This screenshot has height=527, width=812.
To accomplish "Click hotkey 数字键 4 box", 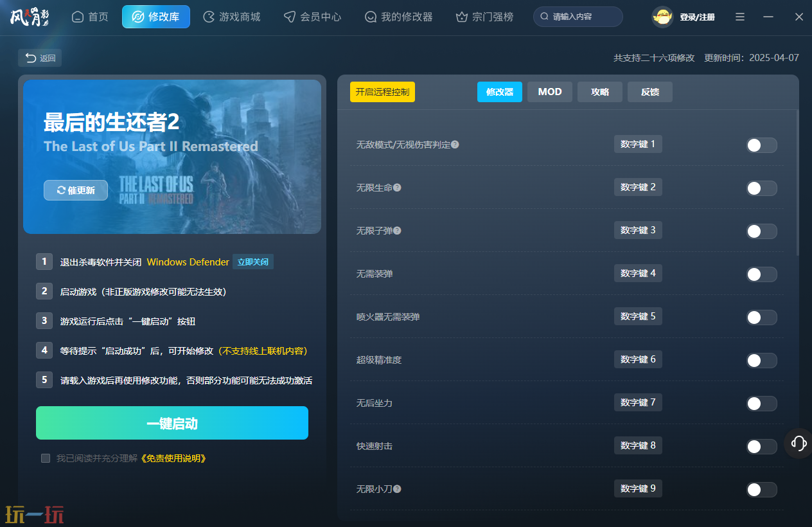I will [x=638, y=273].
